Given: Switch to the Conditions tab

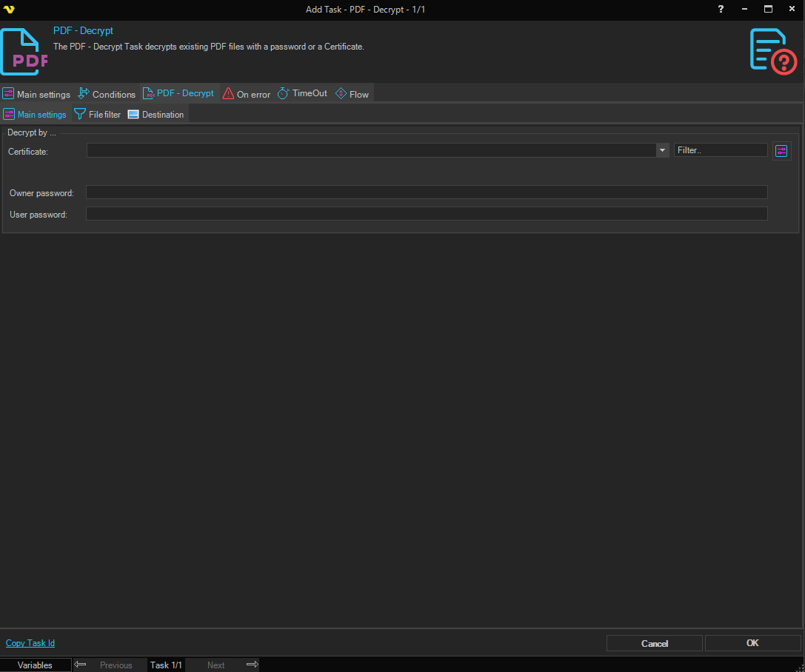Looking at the screenshot, I should (107, 94).
